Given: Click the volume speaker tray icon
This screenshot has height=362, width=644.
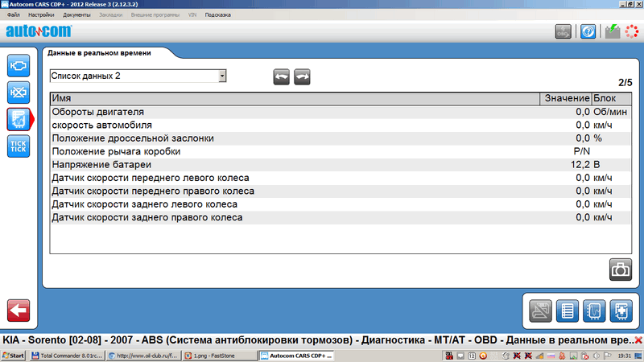Looking at the screenshot, I should (596, 356).
